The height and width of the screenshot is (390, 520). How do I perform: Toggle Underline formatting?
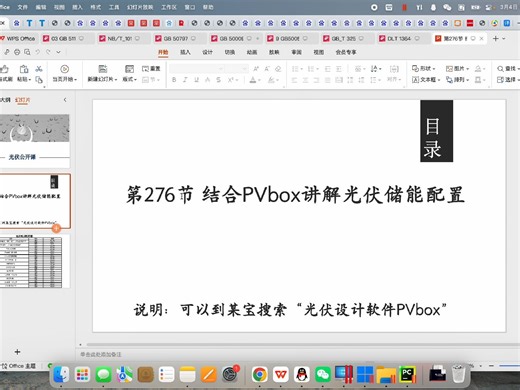point(196,80)
